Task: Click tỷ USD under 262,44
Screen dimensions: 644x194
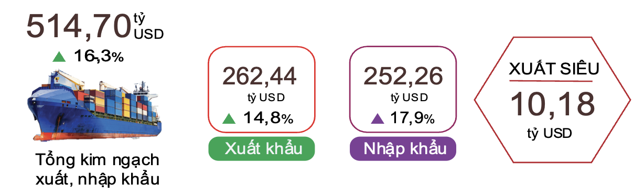Action: click(265, 98)
